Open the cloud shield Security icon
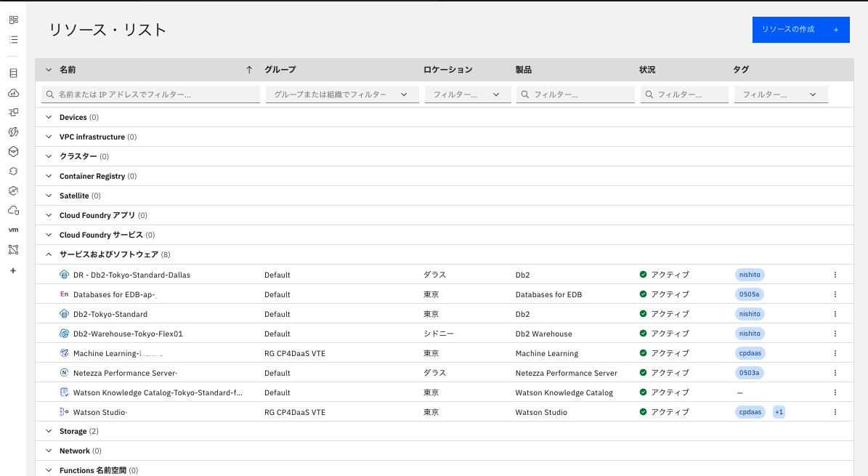 pos(13,211)
